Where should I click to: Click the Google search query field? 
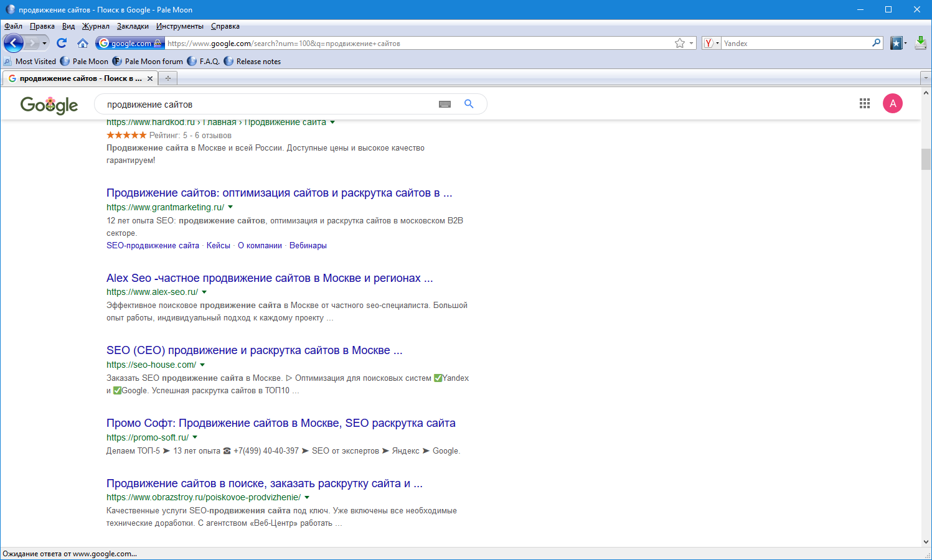click(x=268, y=104)
